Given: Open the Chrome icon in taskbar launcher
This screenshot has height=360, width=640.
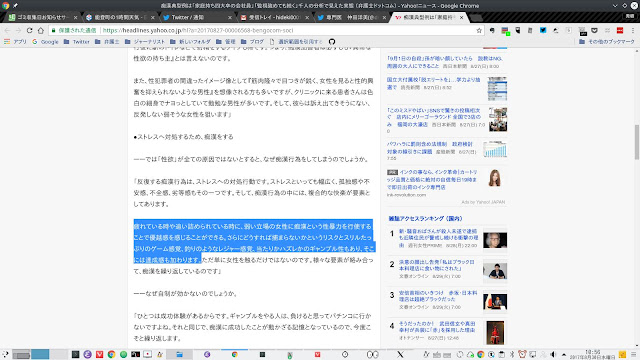Looking at the screenshot, I should (x=111, y=354).
